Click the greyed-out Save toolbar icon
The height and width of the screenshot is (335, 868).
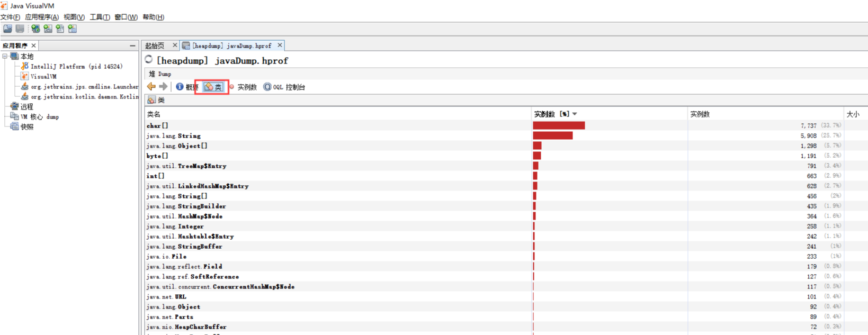(x=20, y=29)
